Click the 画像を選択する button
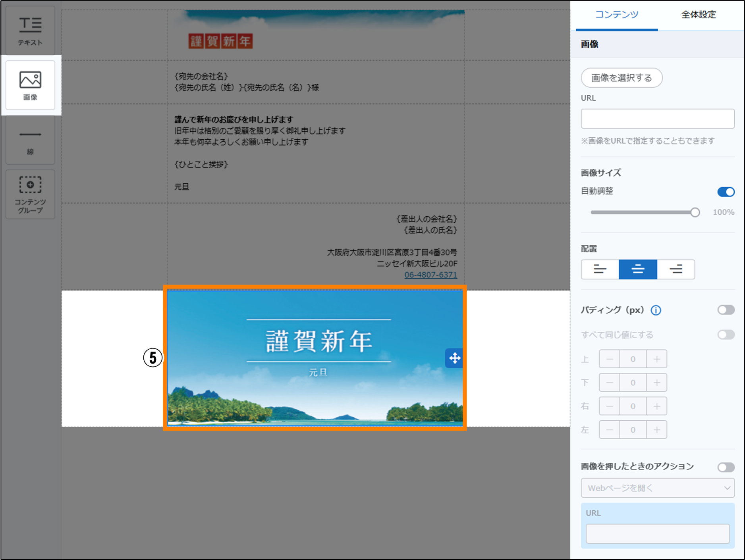The height and width of the screenshot is (560, 745). coord(621,78)
